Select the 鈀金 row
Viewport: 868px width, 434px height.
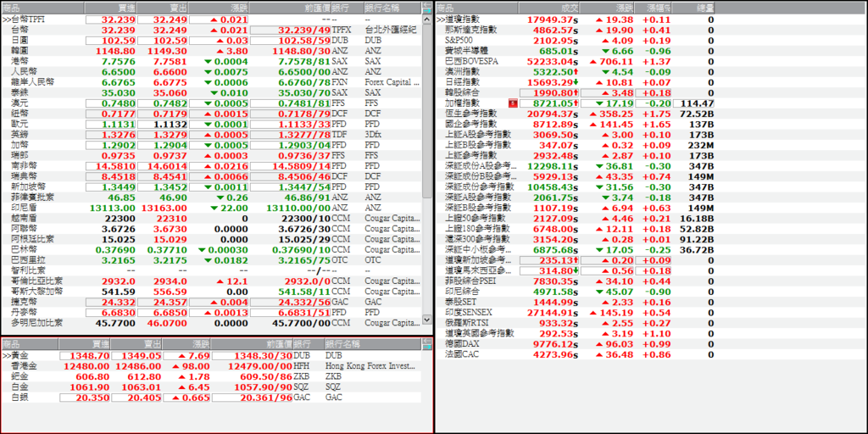click(211, 376)
